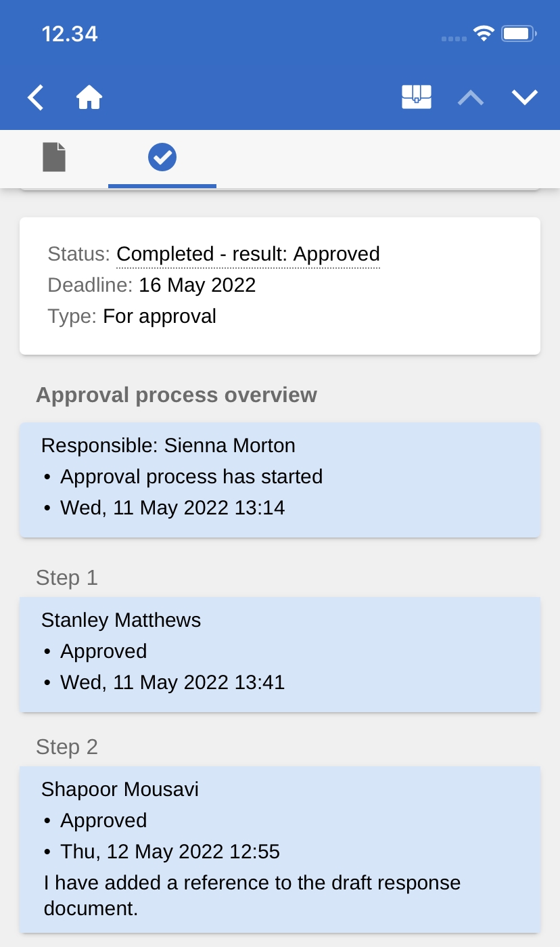The height and width of the screenshot is (947, 560).
Task: Tap the status bar clock 12.34
Action: [x=70, y=34]
